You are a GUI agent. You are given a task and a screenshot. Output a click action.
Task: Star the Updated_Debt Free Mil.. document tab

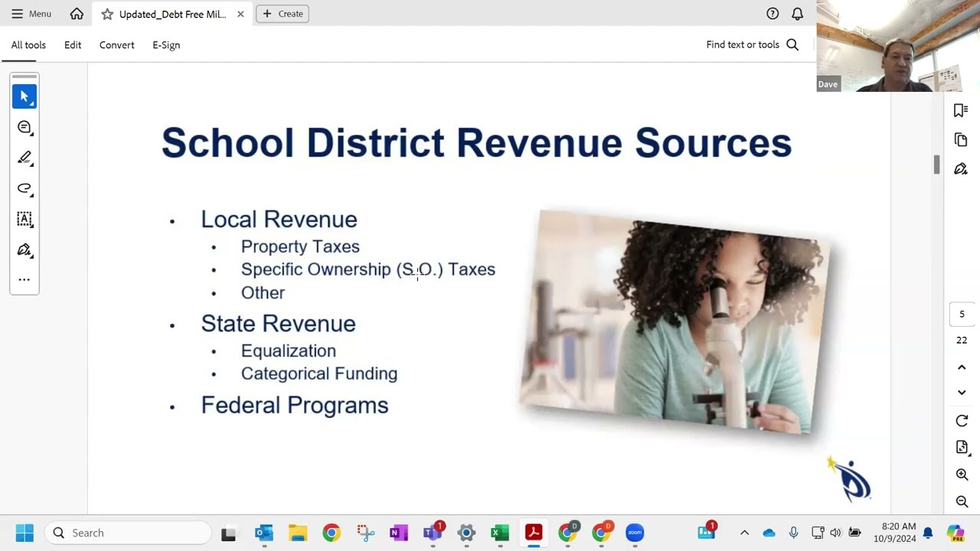coord(107,14)
